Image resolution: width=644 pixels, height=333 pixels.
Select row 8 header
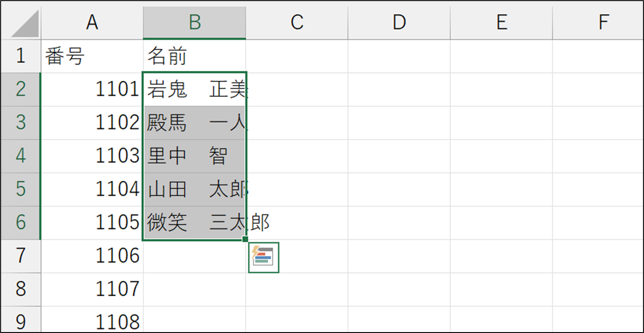21,289
